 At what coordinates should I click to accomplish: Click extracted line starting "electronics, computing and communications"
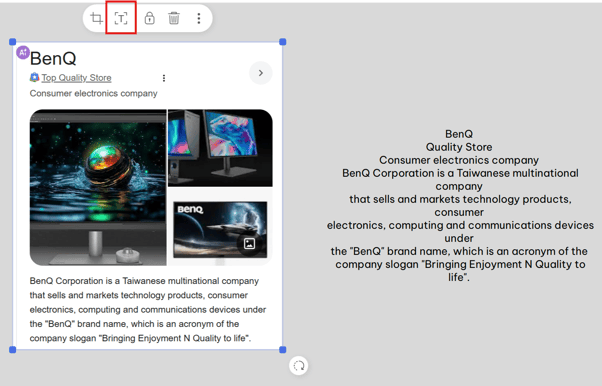pyautogui.click(x=460, y=225)
